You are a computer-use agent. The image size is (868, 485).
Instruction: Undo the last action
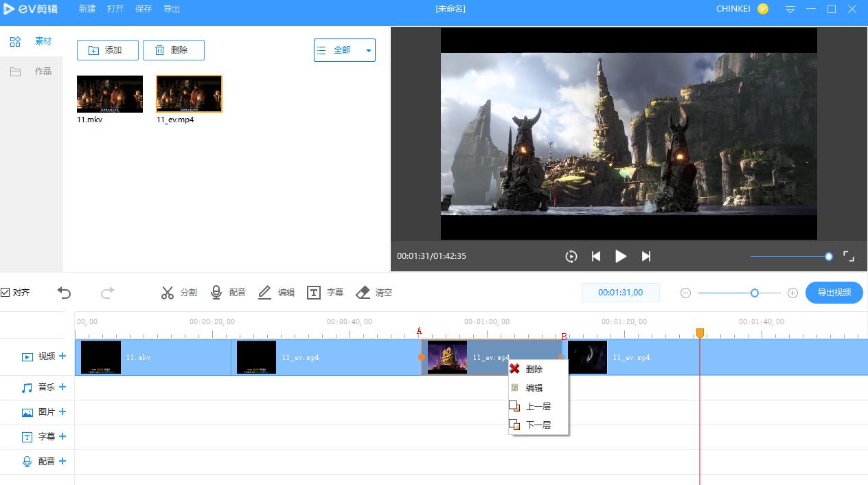click(64, 293)
